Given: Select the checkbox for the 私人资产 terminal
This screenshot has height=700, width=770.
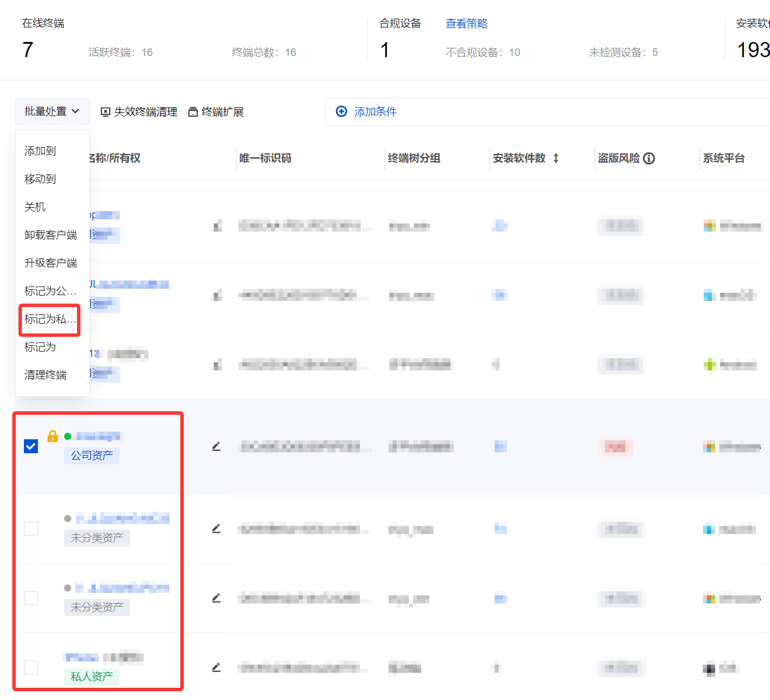Looking at the screenshot, I should (31, 667).
